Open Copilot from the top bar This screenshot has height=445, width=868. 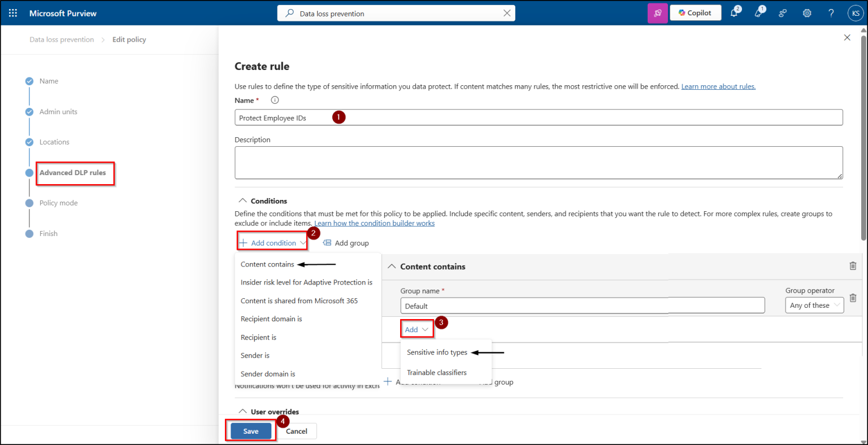coord(695,12)
